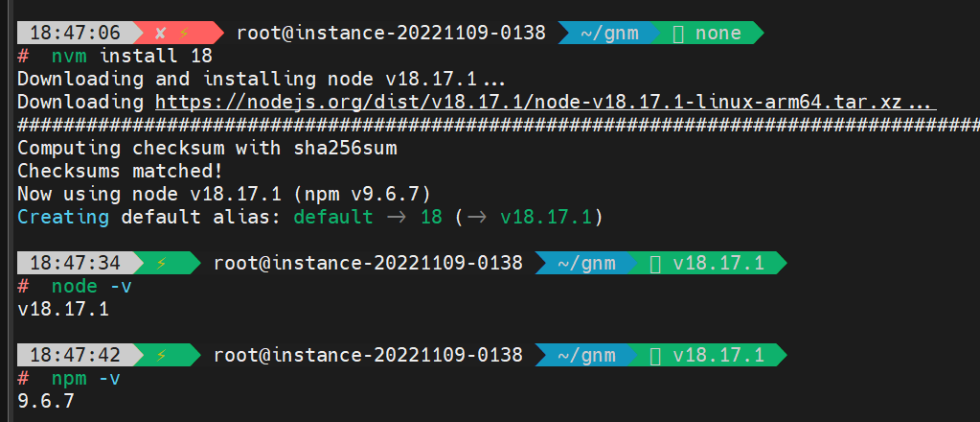The height and width of the screenshot is (422, 980).
Task: Click the 18:47:06 timestamp segment
Action: 75,34
